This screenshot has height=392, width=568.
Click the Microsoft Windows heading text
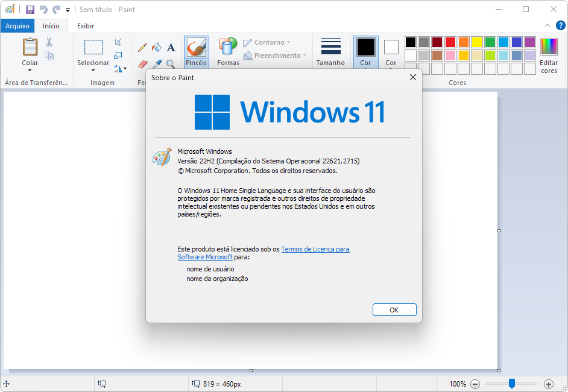coord(204,151)
